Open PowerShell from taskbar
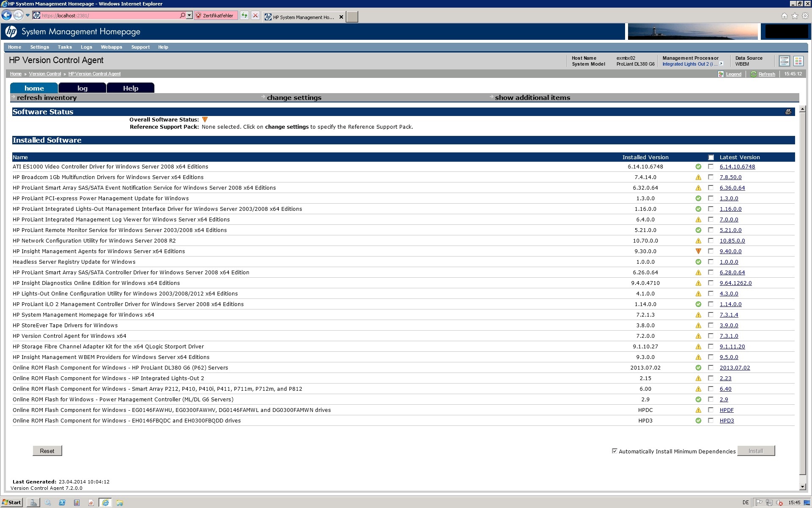Viewport: 812px width, 508px height. pos(62,502)
